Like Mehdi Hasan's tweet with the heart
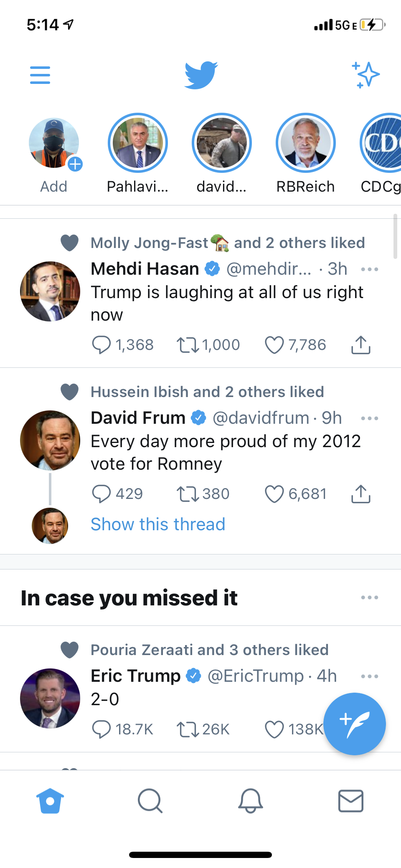Viewport: 401px width, 868px height. tap(274, 345)
